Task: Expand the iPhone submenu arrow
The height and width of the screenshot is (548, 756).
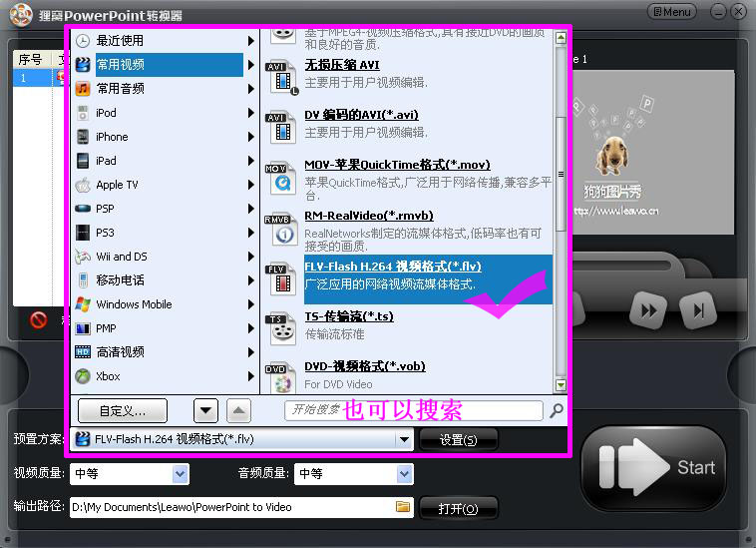Action: (250, 137)
